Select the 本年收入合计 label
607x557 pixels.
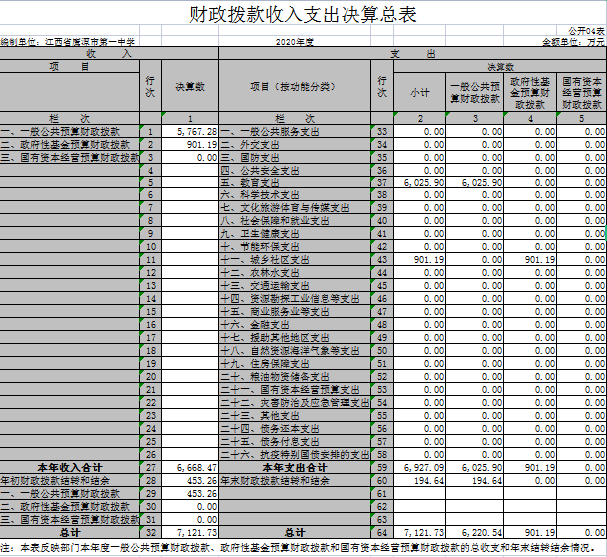click(70, 468)
